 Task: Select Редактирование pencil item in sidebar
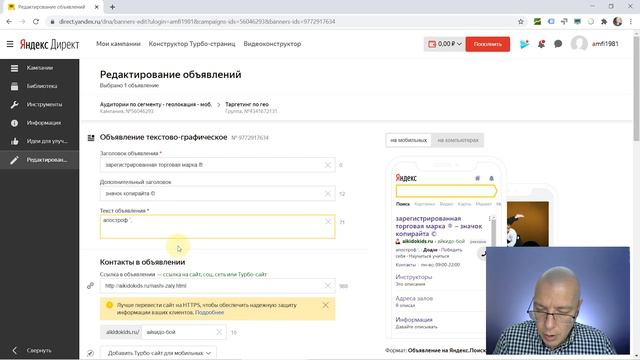40,160
